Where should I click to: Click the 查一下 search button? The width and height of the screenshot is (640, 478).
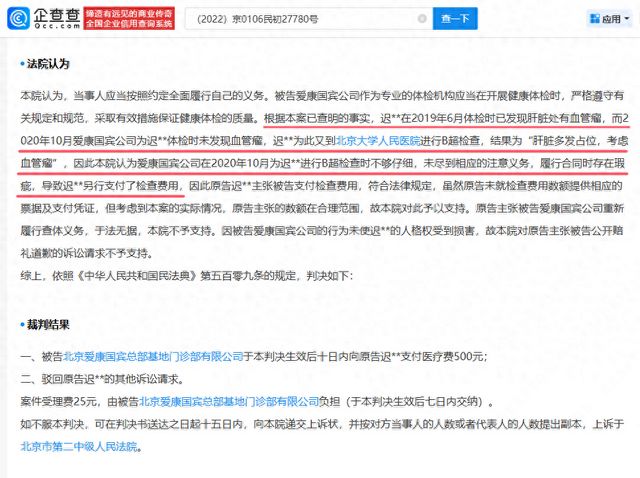pos(455,19)
